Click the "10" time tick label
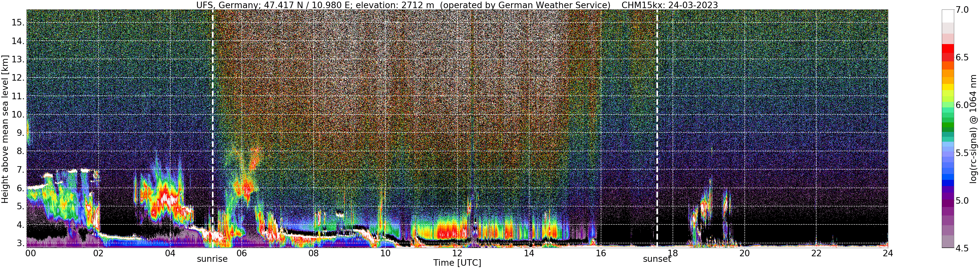 (x=385, y=253)
